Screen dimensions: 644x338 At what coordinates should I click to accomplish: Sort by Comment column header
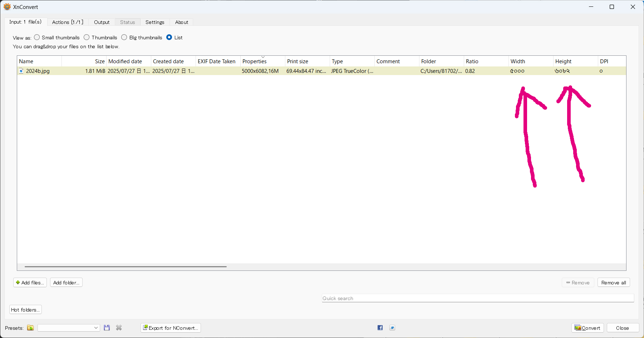[397, 61]
